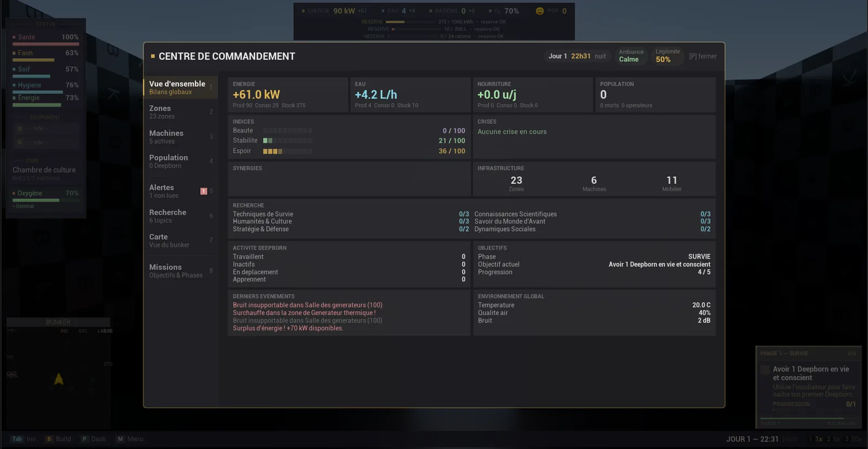The image size is (868, 449).
Task: Open the Zones tab with 23 zones
Action: (181, 112)
